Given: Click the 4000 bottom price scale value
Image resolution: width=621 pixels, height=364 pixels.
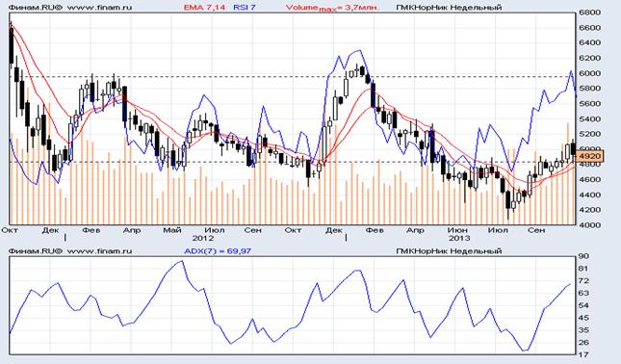Looking at the screenshot, I should click(590, 225).
